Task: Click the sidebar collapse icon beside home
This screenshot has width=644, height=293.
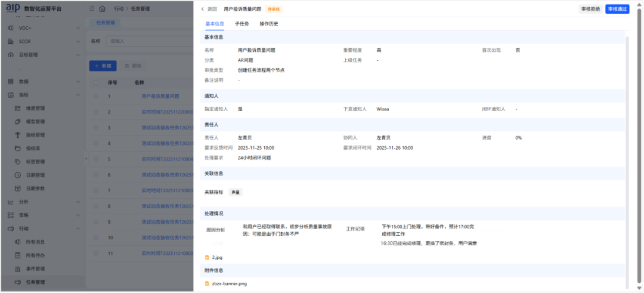Action: point(91,9)
